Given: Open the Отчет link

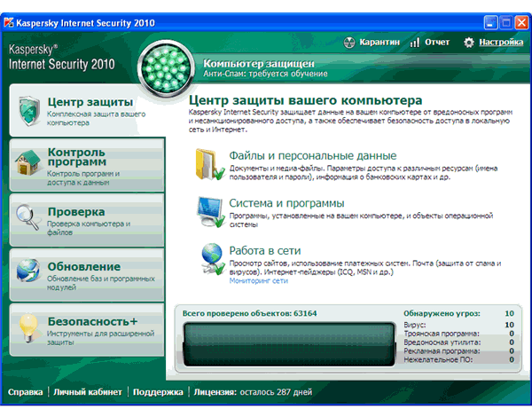Looking at the screenshot, I should (437, 42).
